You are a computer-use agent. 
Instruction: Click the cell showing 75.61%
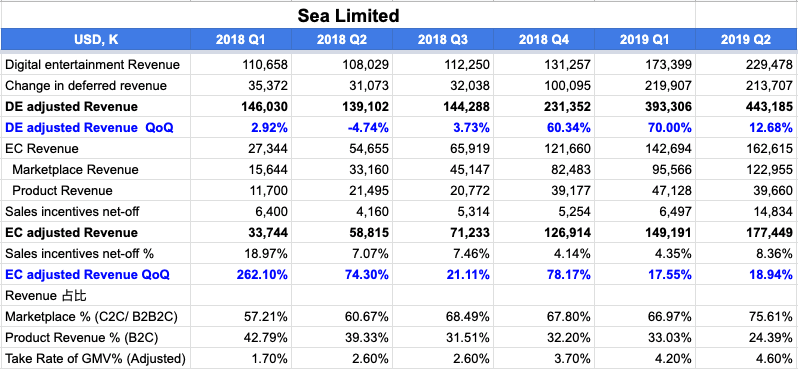[746, 317]
